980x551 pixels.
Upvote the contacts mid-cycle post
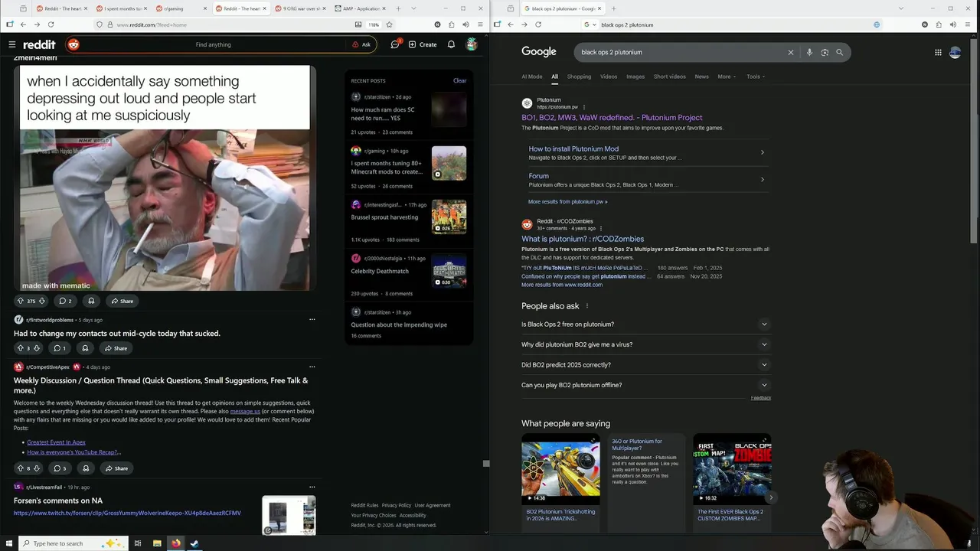tap(21, 348)
